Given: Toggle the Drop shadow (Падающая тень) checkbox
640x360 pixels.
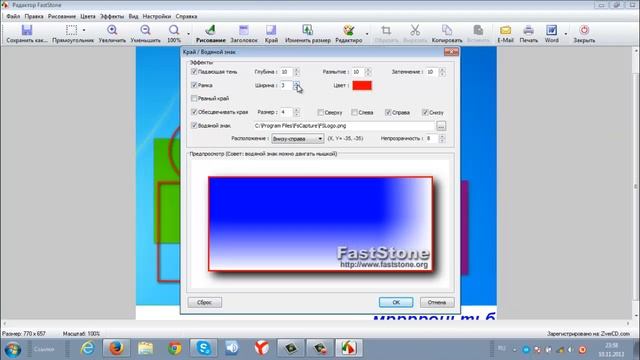Looking at the screenshot, I should (194, 71).
